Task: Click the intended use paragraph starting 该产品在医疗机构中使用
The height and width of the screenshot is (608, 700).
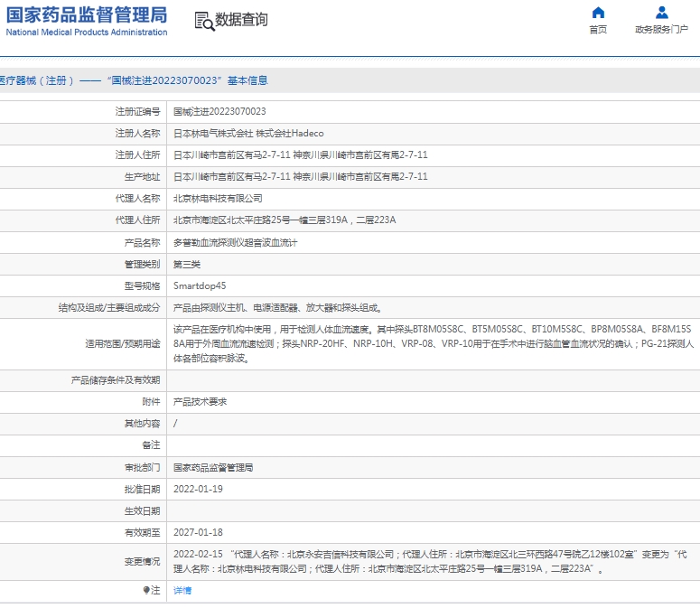Action: coord(433,343)
